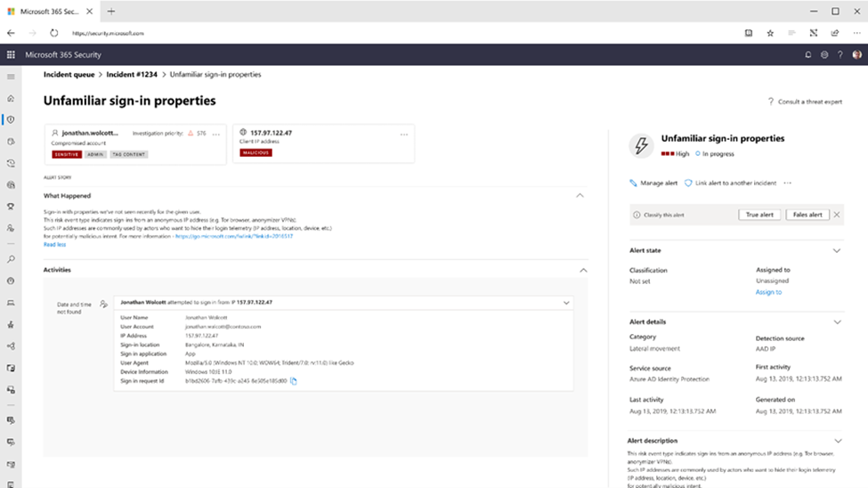Close the Microsoft 365 Security browser tab
Screen dimensions: 868x488
[89, 11]
